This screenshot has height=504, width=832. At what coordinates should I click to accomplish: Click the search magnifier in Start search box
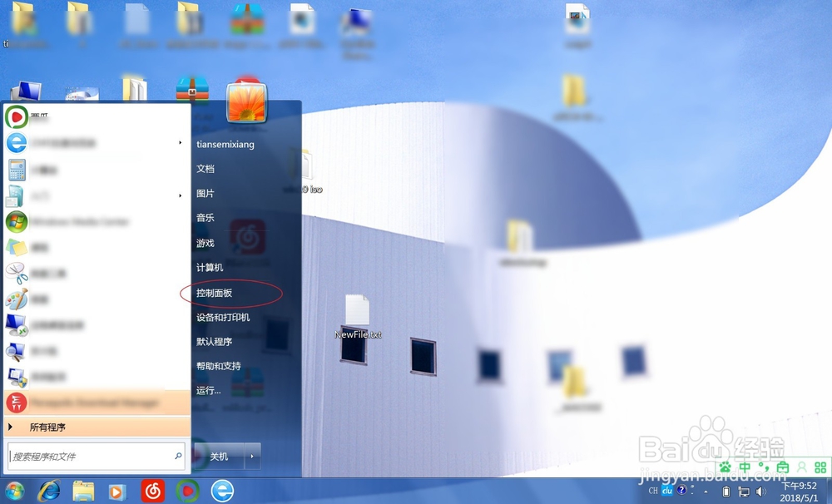pyautogui.click(x=178, y=456)
